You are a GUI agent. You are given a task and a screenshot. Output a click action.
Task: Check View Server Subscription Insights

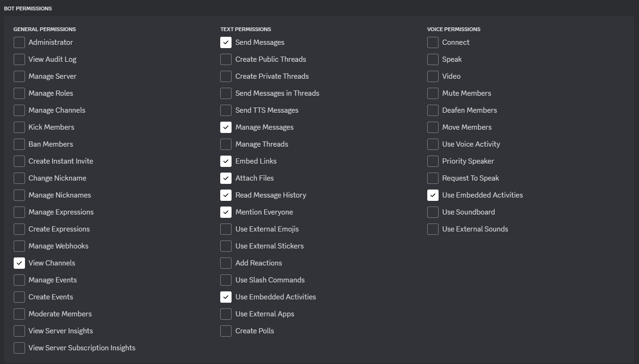click(19, 347)
